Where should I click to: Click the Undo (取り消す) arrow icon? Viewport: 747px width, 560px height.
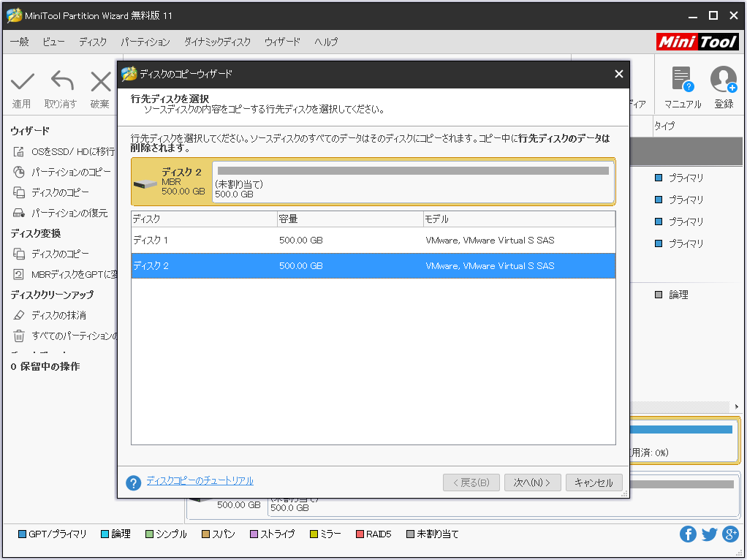point(61,82)
